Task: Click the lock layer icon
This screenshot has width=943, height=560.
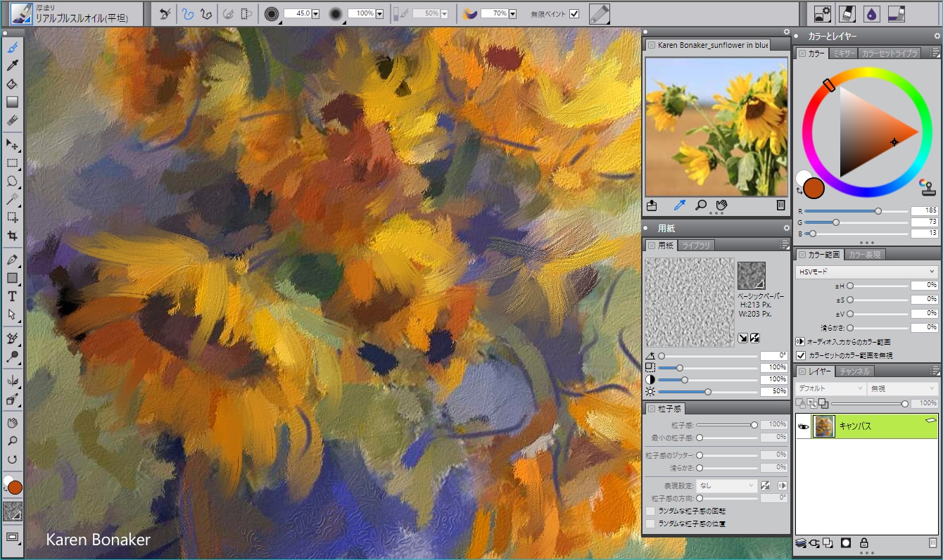Action: (x=863, y=543)
